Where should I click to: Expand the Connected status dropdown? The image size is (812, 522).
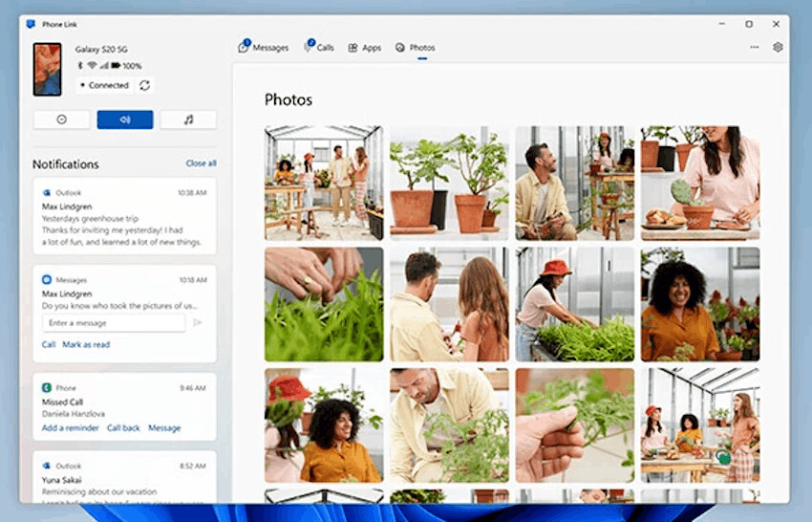click(x=105, y=85)
